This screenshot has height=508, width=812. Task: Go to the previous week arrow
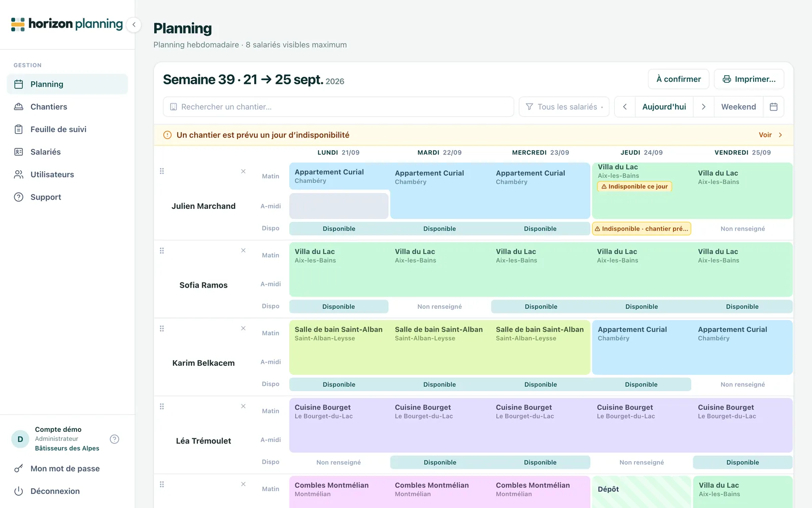(625, 107)
